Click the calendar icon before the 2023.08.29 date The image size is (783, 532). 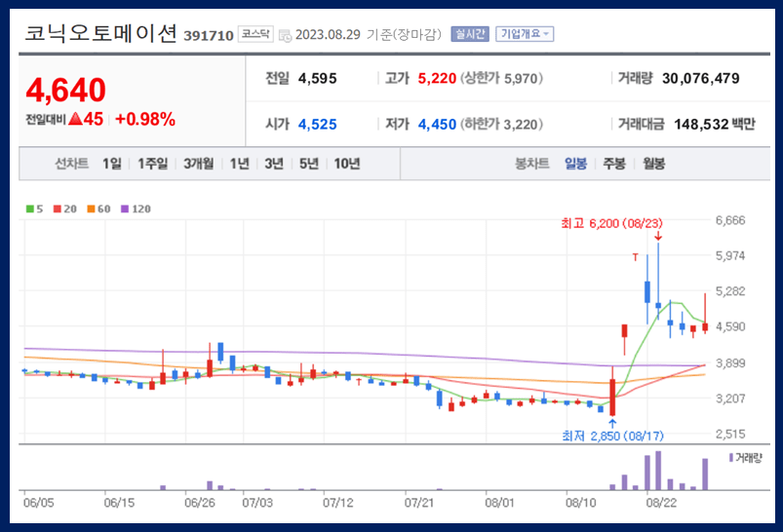tap(285, 35)
